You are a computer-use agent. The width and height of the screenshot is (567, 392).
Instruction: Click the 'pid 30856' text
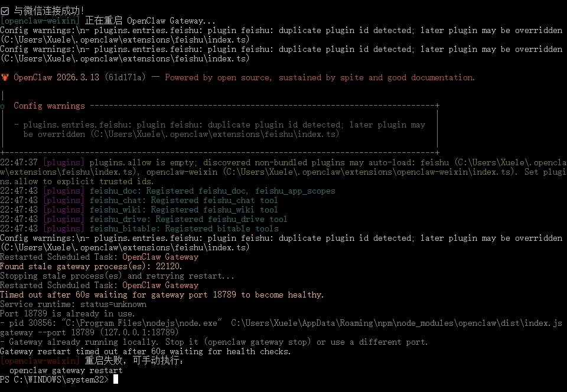(x=30, y=323)
